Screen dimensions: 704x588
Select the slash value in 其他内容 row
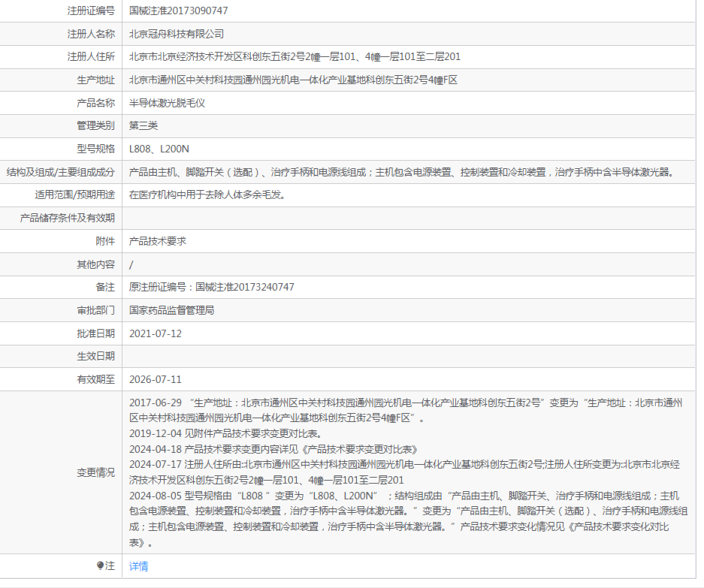point(131,265)
